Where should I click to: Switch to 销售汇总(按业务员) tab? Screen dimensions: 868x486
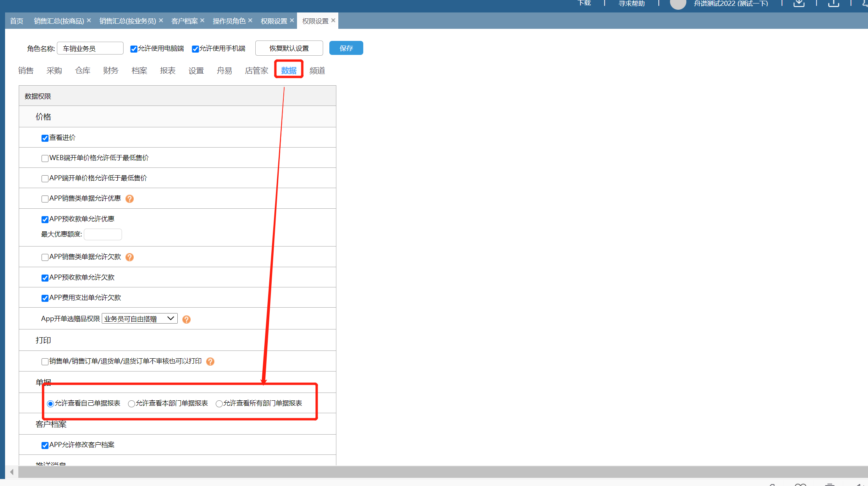128,21
